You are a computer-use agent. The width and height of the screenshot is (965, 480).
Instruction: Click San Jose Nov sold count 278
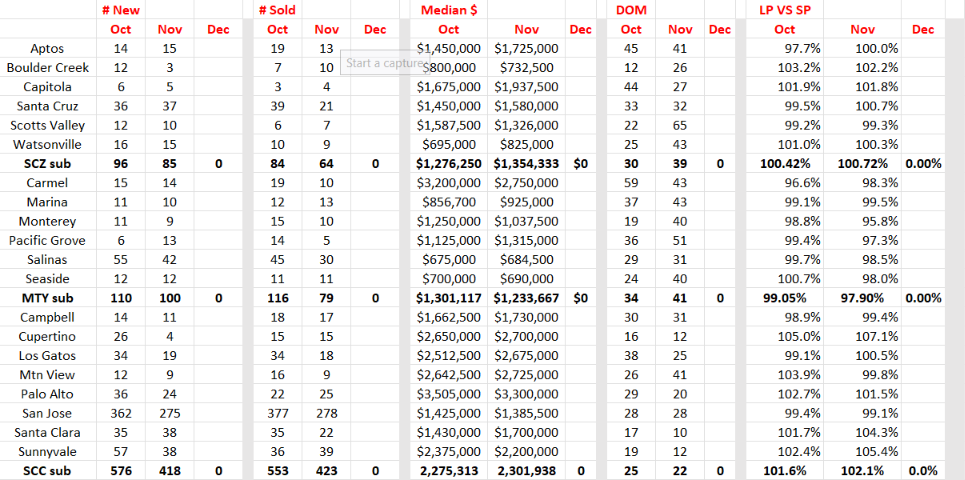point(327,413)
